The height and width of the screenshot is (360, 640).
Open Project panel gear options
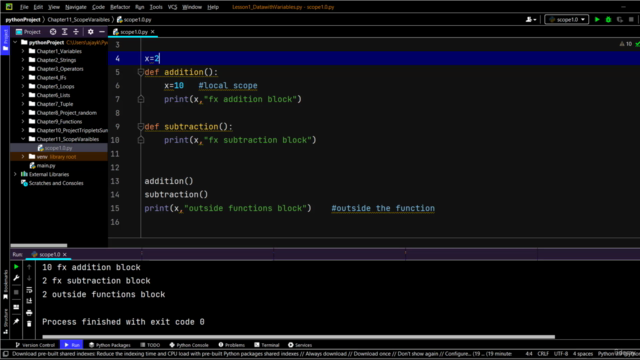[x=90, y=31]
